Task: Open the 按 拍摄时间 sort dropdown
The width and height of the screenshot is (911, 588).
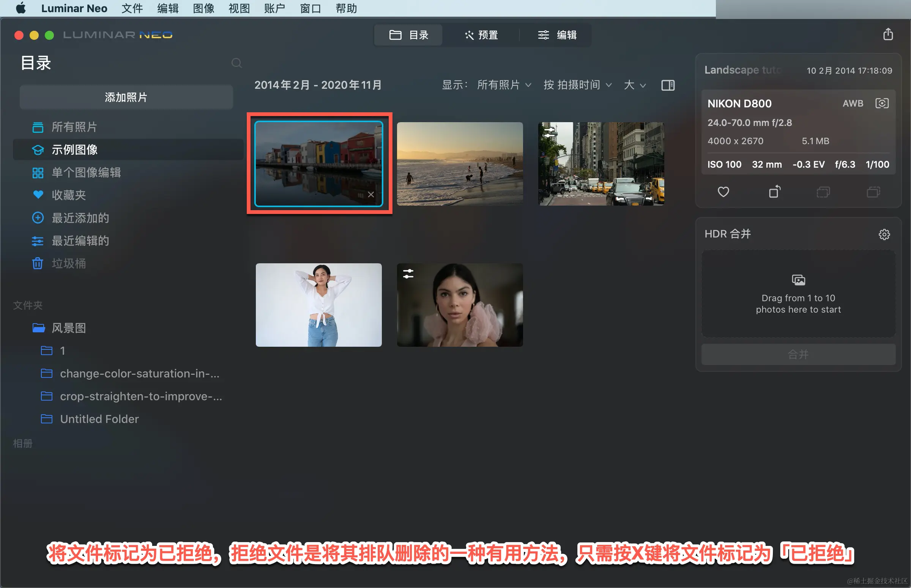Action: pyautogui.click(x=577, y=85)
